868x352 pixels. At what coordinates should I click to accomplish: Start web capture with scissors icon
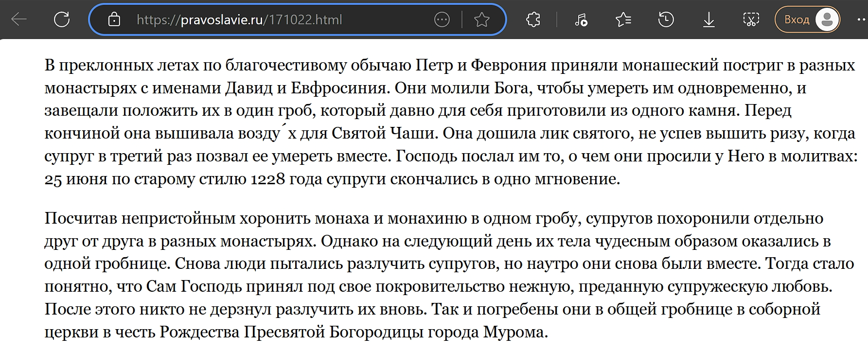(x=751, y=19)
